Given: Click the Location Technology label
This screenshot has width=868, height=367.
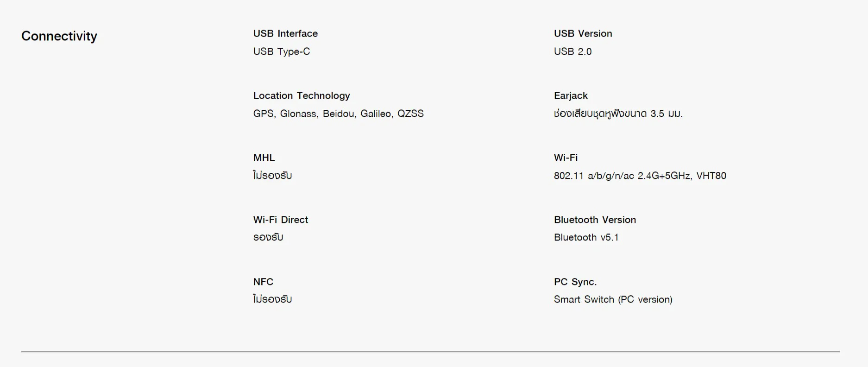Looking at the screenshot, I should click(x=301, y=95).
